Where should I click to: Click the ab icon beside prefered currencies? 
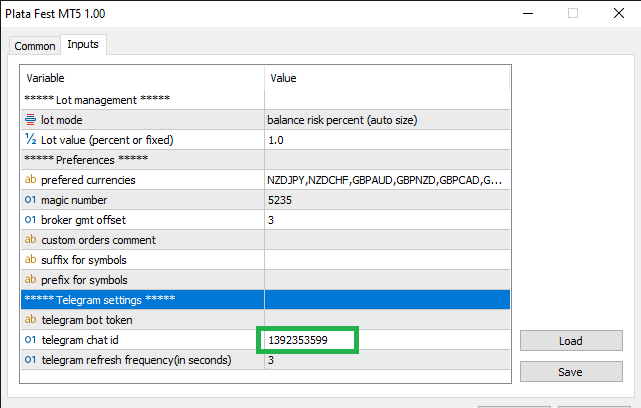coord(30,179)
